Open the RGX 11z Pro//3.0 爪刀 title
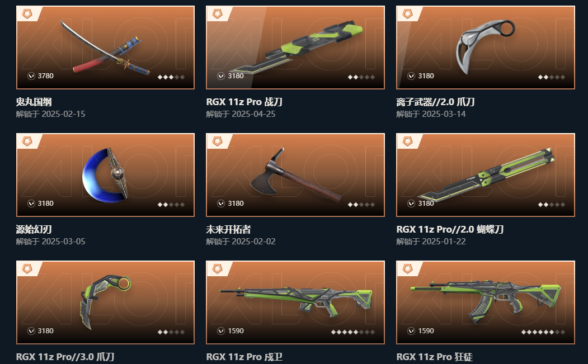This screenshot has height=364, width=588. 65,357
